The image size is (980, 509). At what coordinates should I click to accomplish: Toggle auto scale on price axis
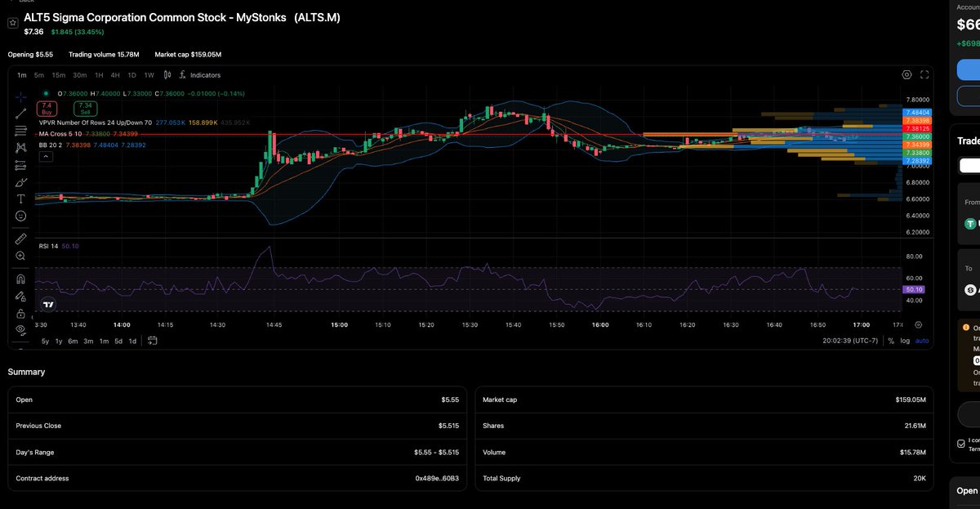922,341
